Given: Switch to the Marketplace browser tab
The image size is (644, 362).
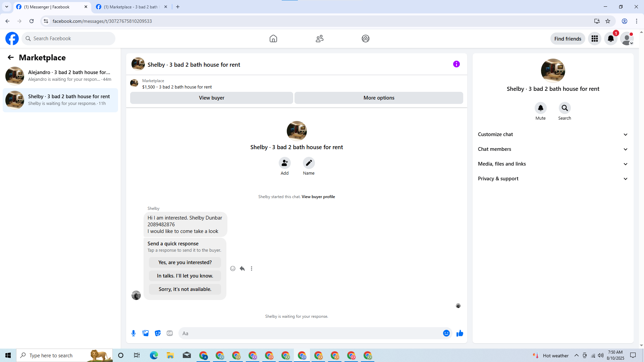Looking at the screenshot, I should 131,7.
